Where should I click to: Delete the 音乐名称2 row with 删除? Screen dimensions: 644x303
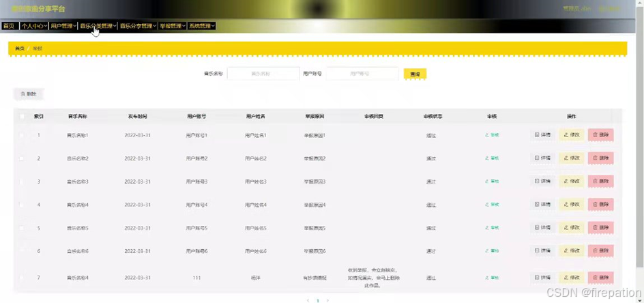601,158
